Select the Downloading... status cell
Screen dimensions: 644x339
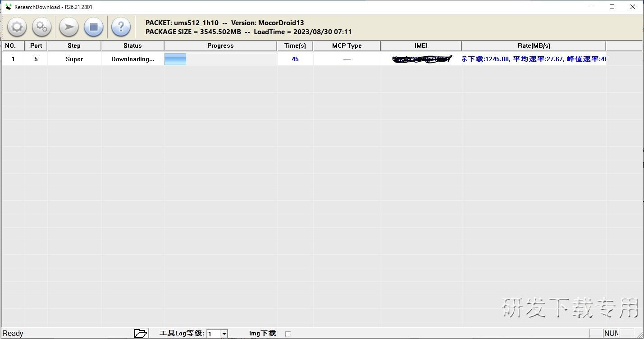point(132,59)
